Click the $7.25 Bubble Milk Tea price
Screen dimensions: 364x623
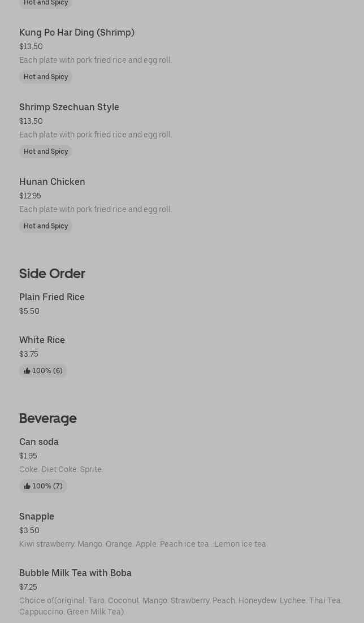pos(28,587)
